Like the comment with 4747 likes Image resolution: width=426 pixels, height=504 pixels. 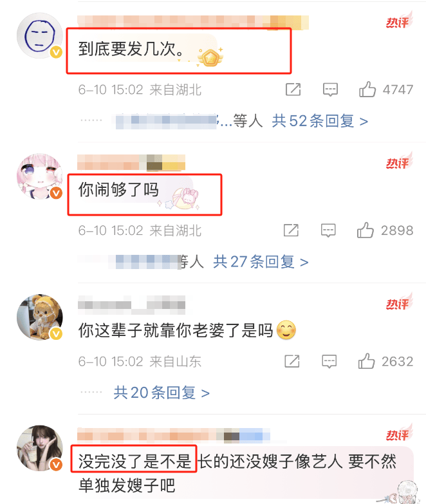click(x=367, y=89)
